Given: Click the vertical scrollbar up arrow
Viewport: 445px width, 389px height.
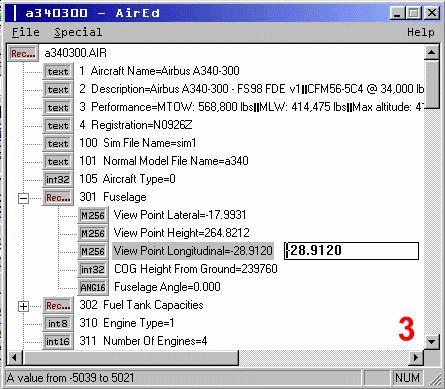Looking at the screenshot, I should point(432,52).
